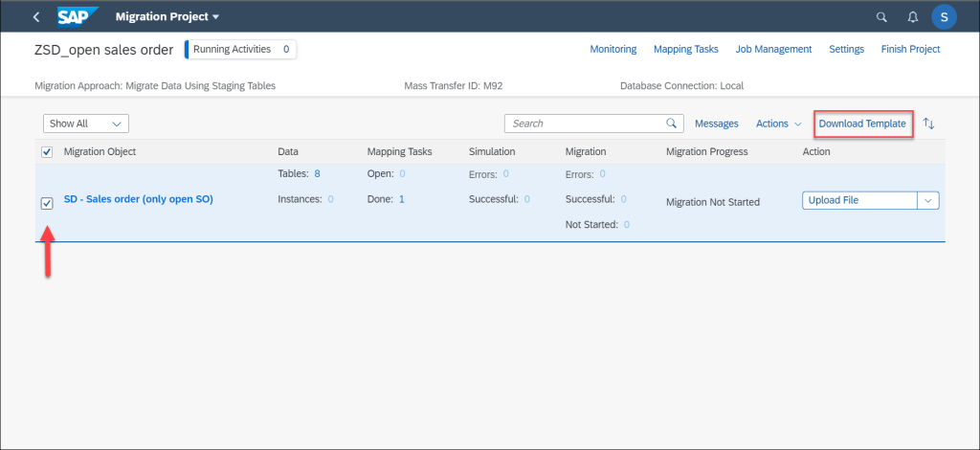This screenshot has width=980, height=450.
Task: Click Mass Transfer ID: M92 text
Action: (453, 86)
